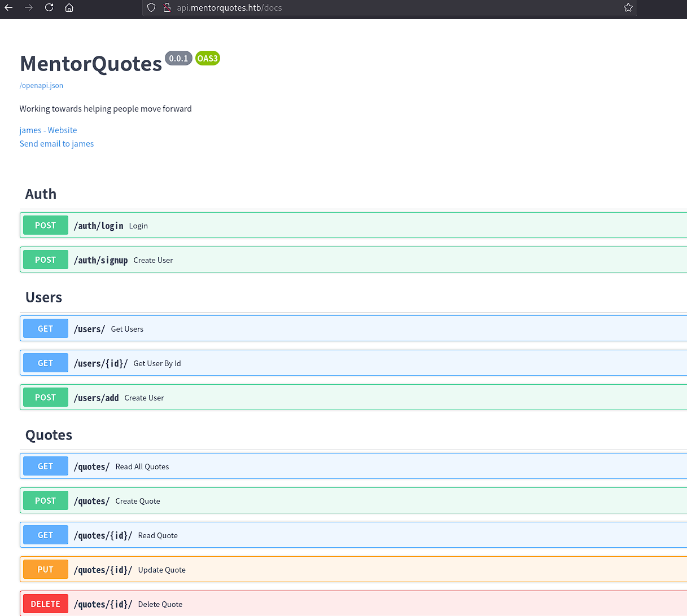Expand the POST /users/add endpoint

tap(353, 397)
